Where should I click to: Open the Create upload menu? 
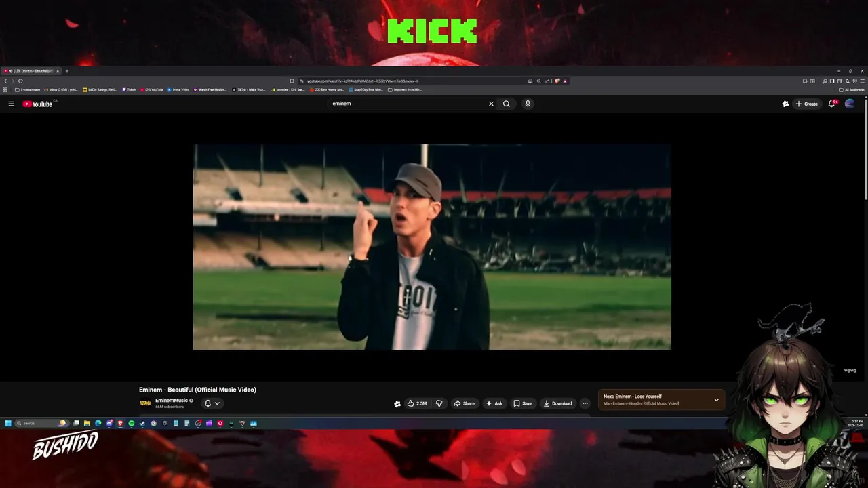(x=807, y=104)
